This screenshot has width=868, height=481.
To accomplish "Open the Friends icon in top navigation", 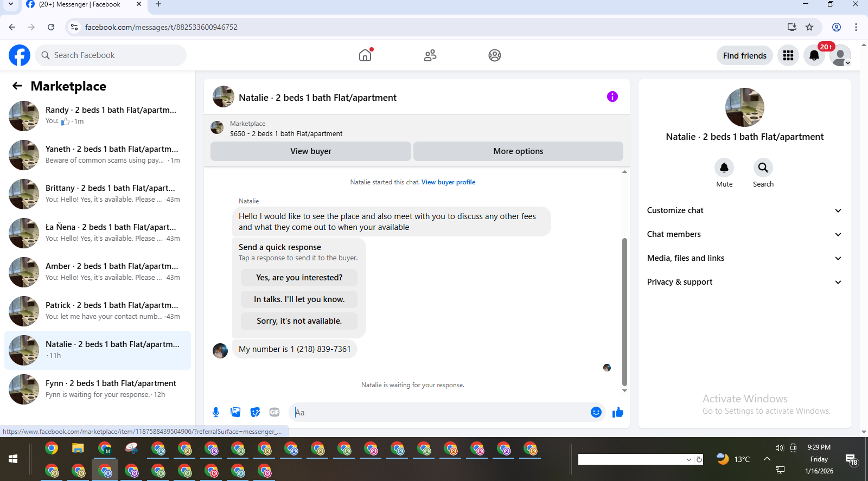I will (430, 55).
